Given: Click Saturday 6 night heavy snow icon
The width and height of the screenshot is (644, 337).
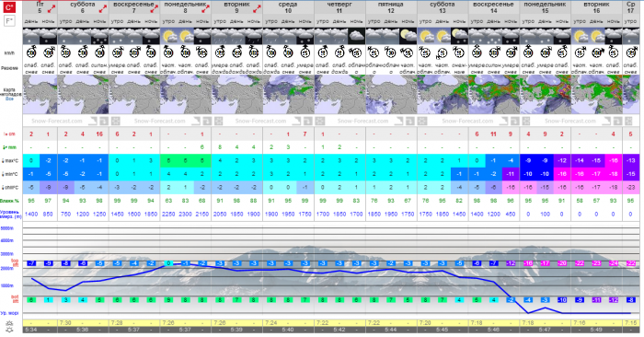Looking at the screenshot, I should pos(99,36).
